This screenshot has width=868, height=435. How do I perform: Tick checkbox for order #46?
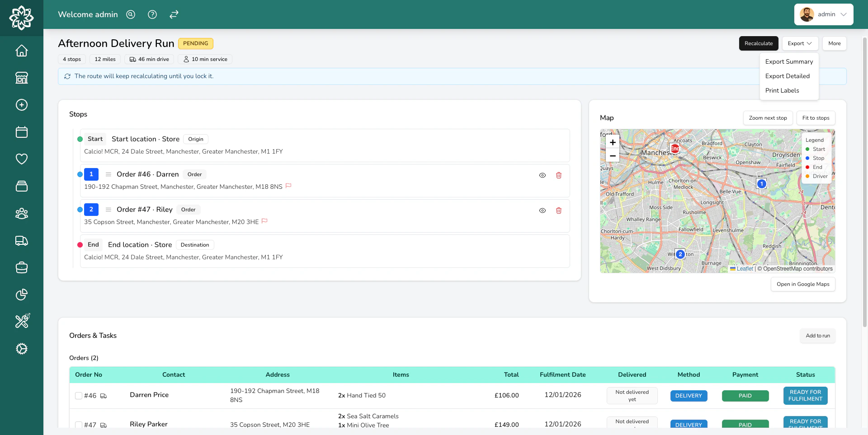tap(79, 396)
